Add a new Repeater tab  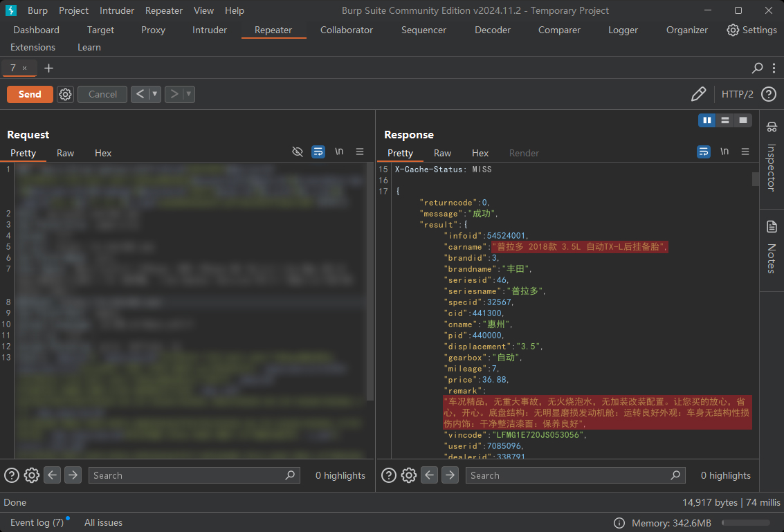tap(48, 68)
